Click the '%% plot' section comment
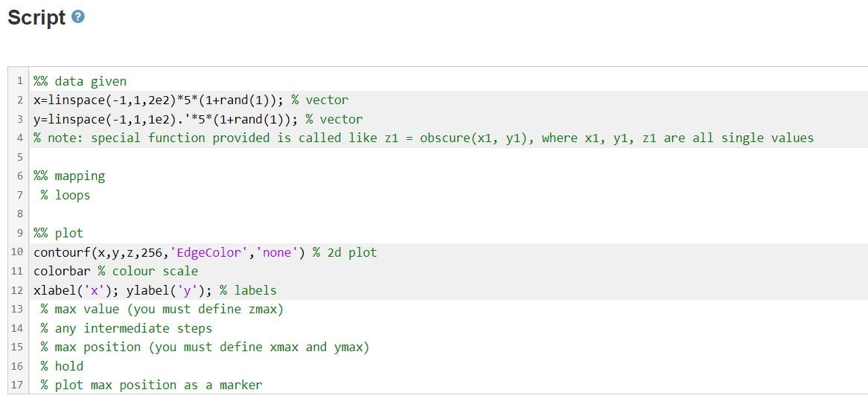Viewport: 868px width, 410px height. (x=58, y=233)
